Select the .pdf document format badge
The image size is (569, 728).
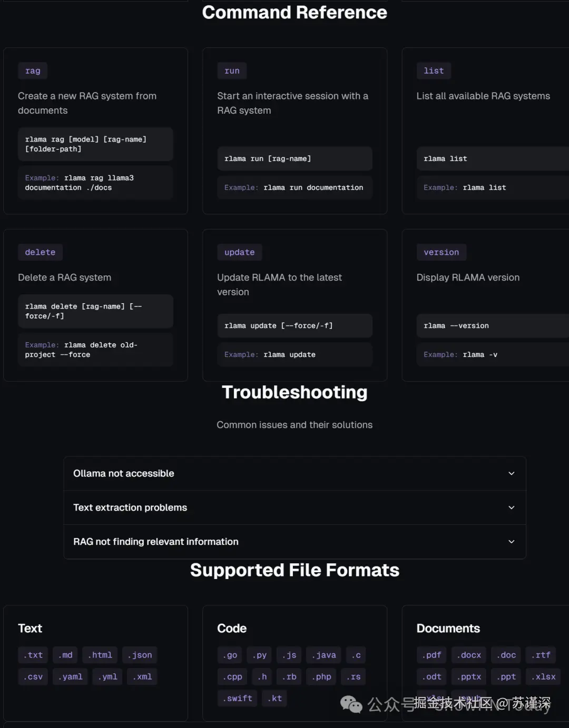pos(431,655)
